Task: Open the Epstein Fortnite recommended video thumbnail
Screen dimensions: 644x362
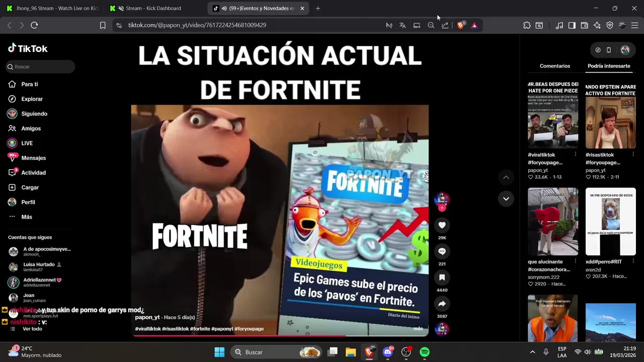Action: 611,114
